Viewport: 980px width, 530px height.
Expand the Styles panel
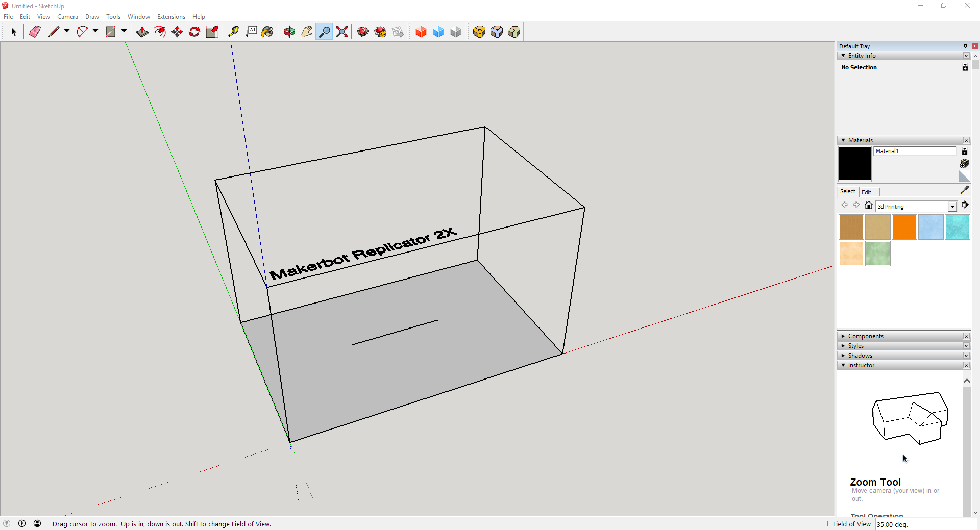pos(843,346)
